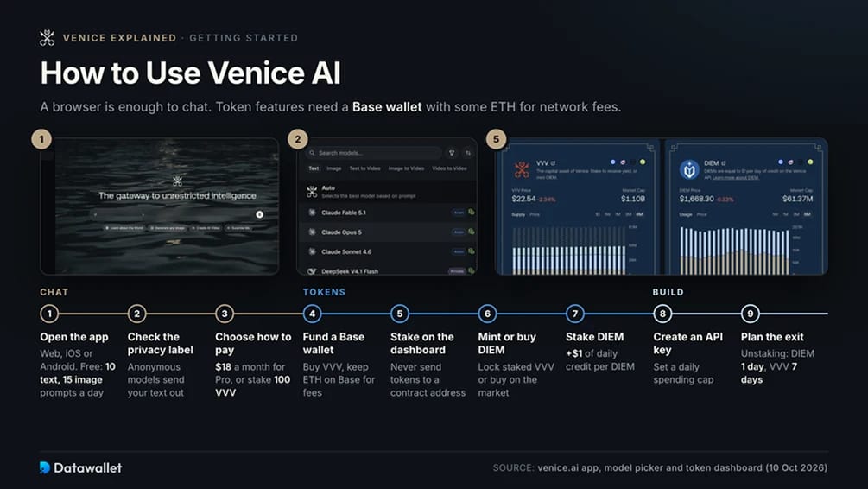
Task: Select the Price tab in DIEM card
Action: (701, 215)
